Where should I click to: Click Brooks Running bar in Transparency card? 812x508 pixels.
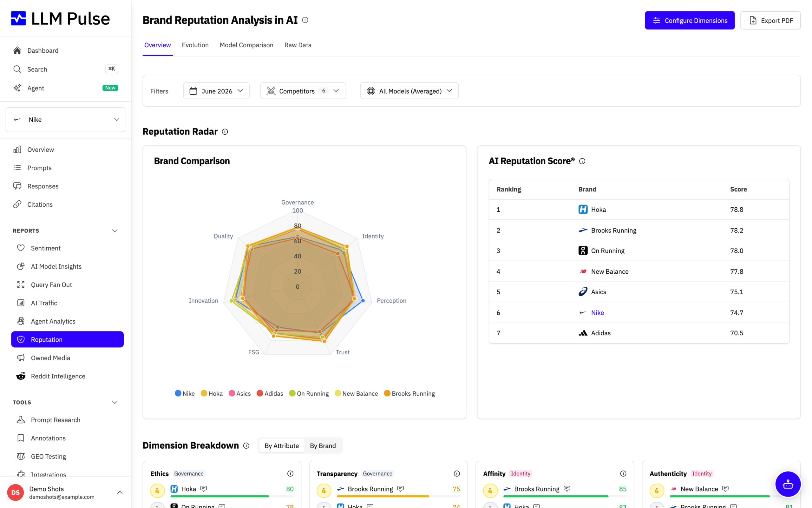(398, 496)
